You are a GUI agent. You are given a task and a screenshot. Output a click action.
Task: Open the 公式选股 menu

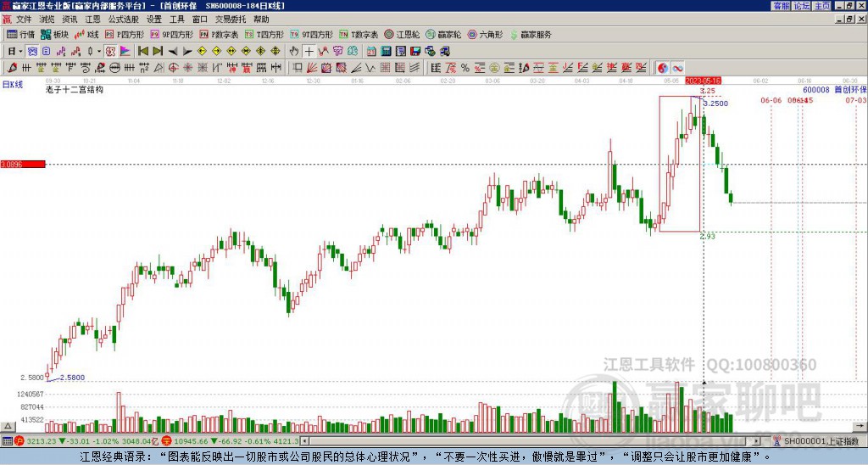[124, 20]
